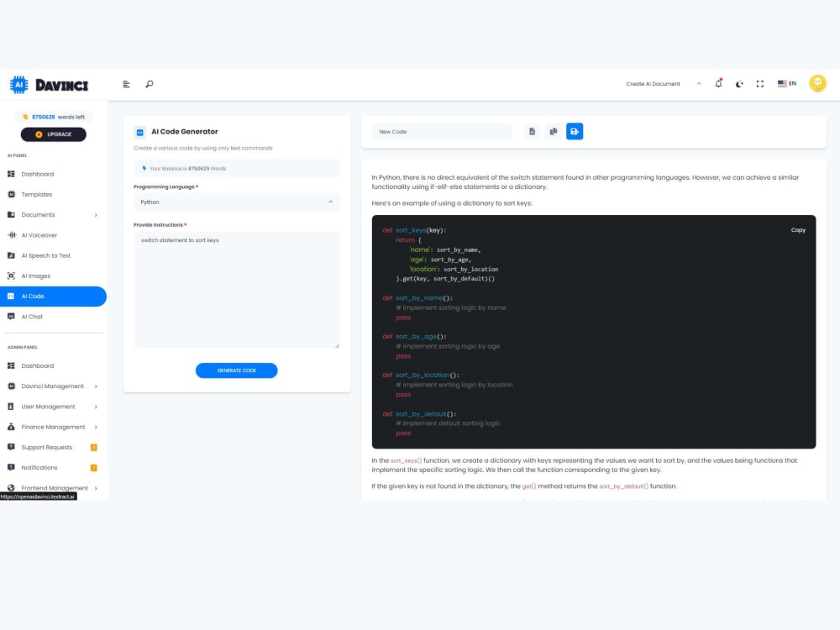840x630 pixels.
Task: Collapse the sidebar with the hamburger toggle
Action: pos(126,84)
